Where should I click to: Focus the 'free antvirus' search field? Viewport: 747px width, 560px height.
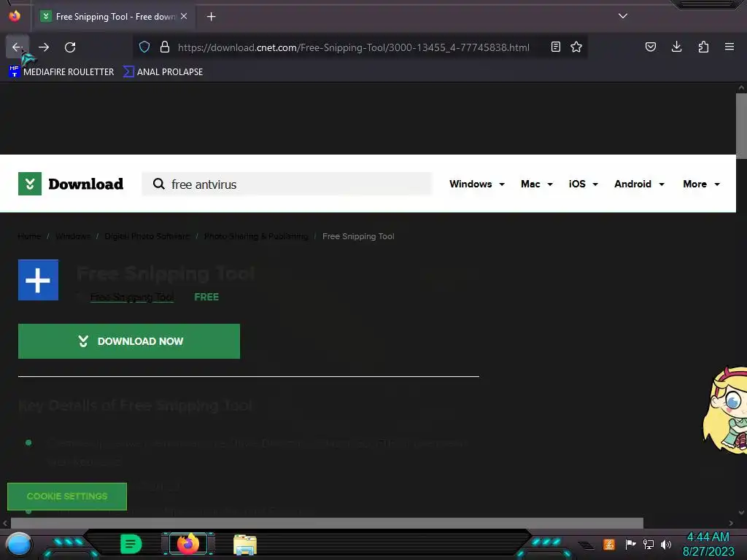(287, 184)
